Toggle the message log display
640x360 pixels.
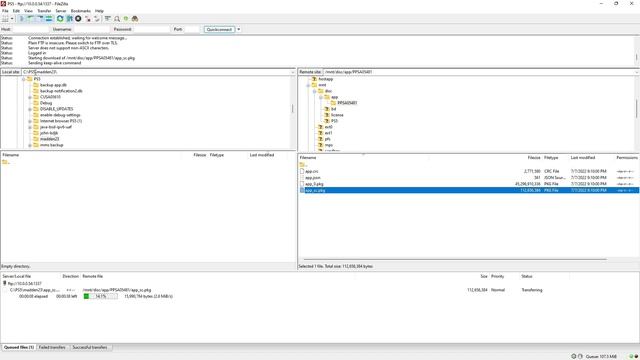(x=22, y=19)
